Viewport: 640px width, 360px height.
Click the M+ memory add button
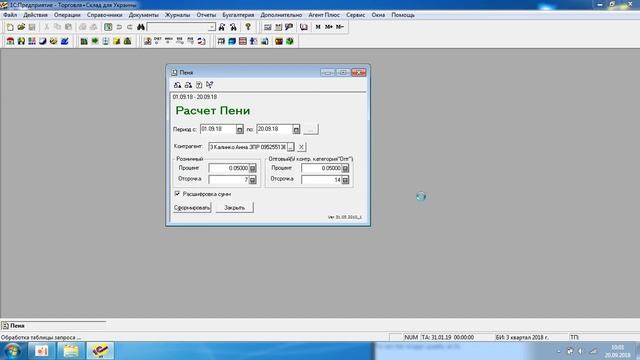pos(329,27)
